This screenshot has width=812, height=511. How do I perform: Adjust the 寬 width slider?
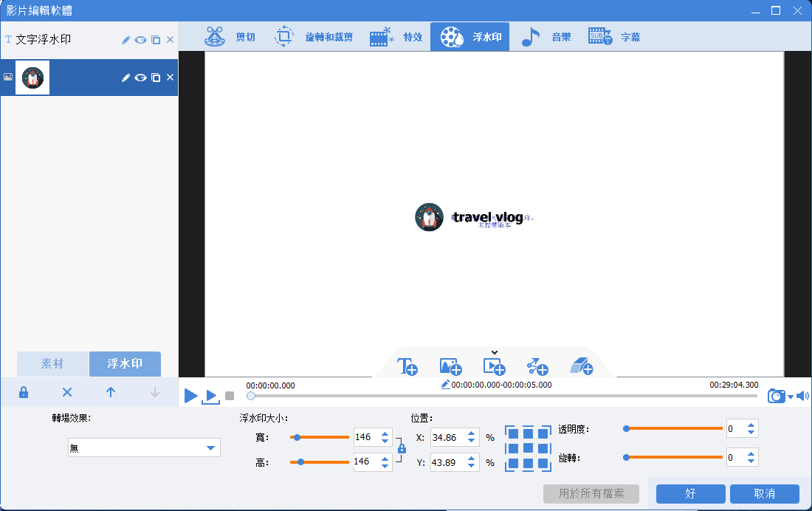click(x=320, y=437)
